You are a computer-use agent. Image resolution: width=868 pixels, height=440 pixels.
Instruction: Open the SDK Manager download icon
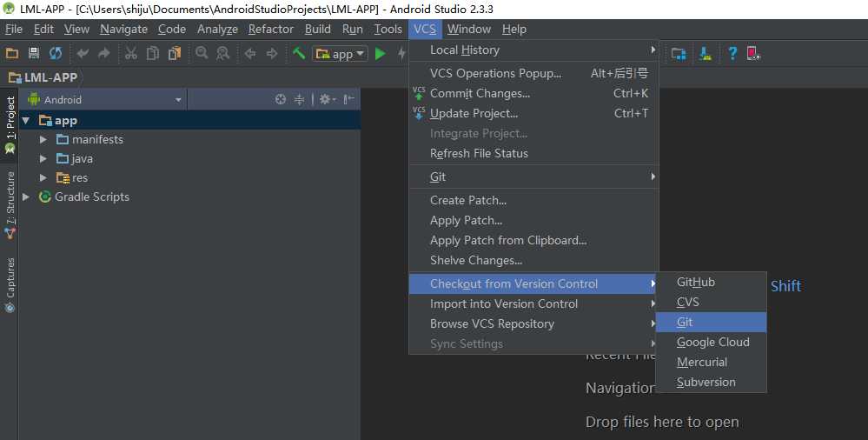(x=706, y=53)
